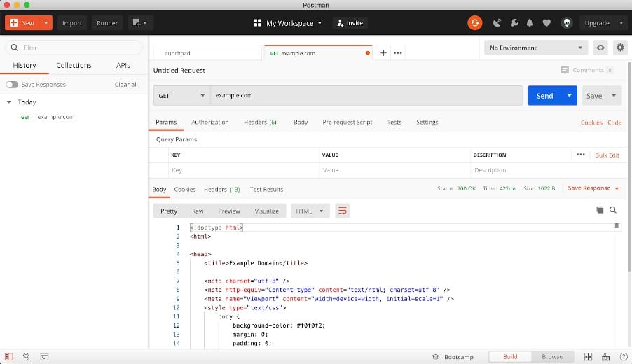Open the user avatar menu

[567, 23]
